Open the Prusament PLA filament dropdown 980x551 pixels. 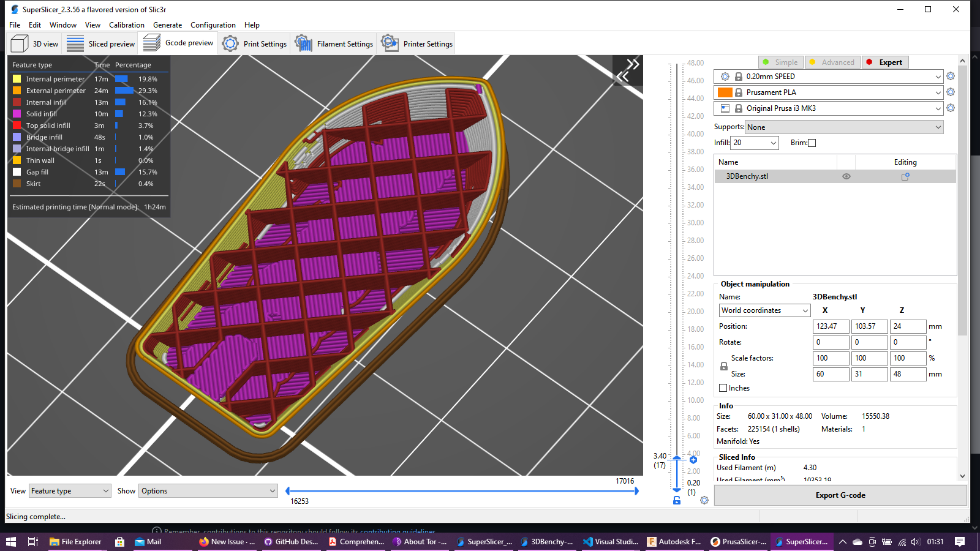tap(828, 92)
